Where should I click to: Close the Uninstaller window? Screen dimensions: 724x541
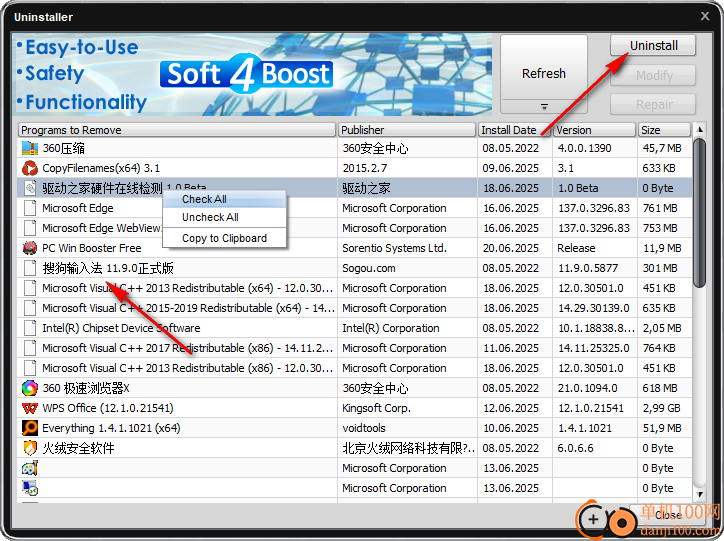tap(705, 16)
